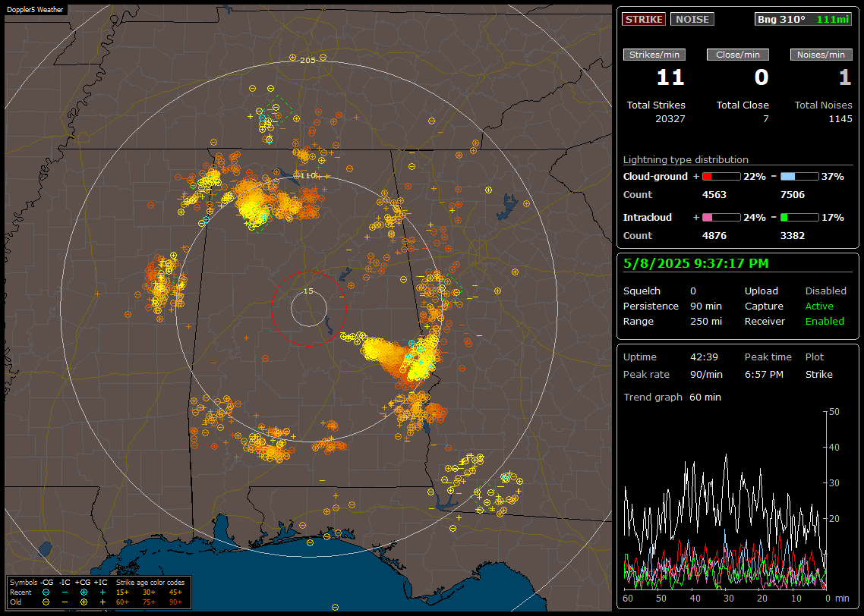This screenshot has height=616, width=864.
Task: Click the old -CG yellow symbol in legend
Action: [46, 602]
